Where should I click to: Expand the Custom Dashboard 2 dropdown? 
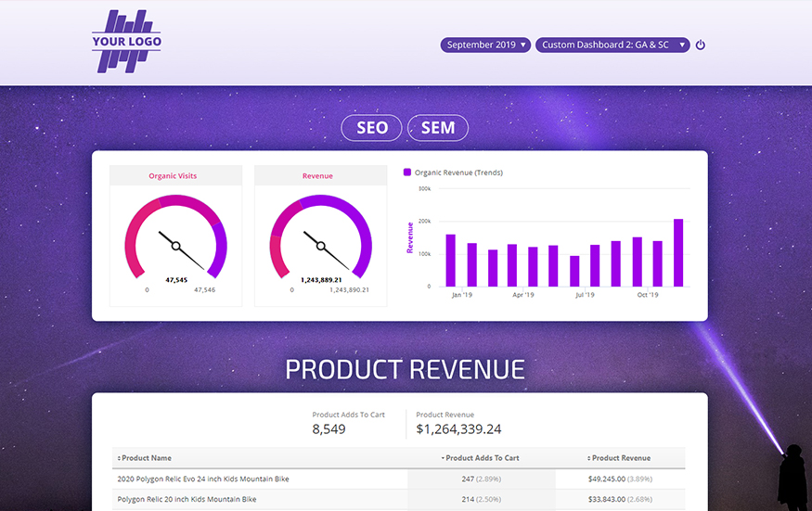tap(612, 45)
